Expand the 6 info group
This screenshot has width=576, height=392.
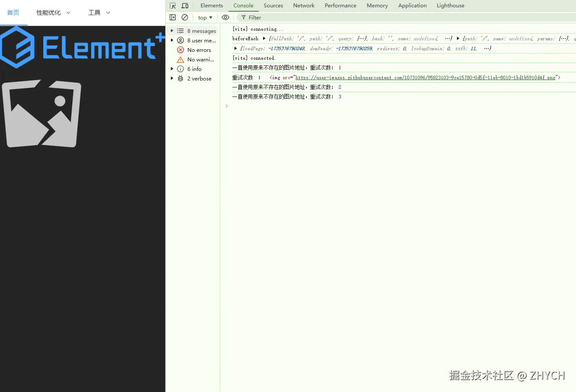172,69
